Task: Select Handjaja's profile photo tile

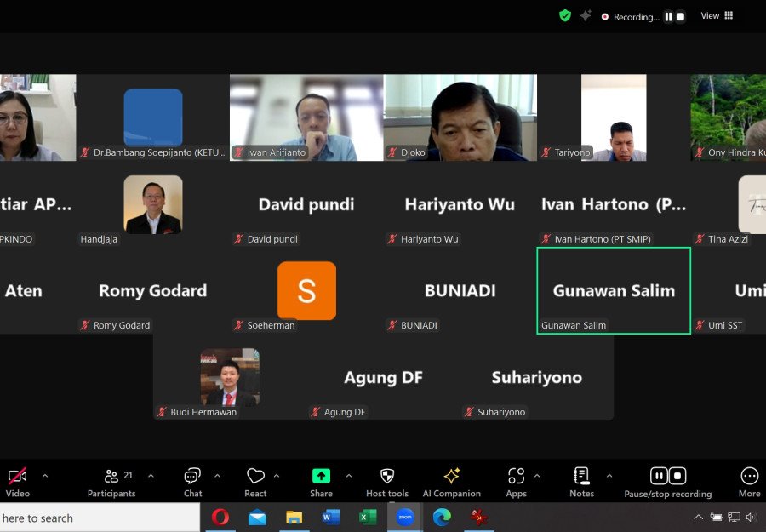Action: click(153, 204)
